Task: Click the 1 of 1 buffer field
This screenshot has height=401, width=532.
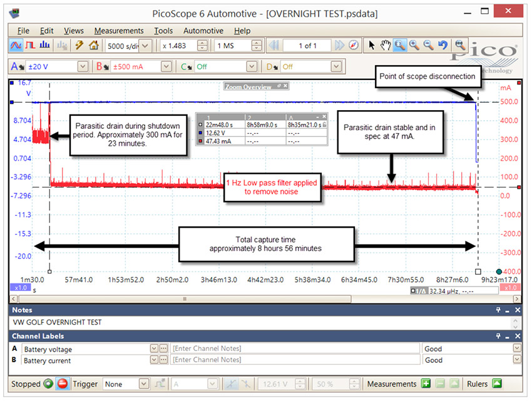Action: 307,46
